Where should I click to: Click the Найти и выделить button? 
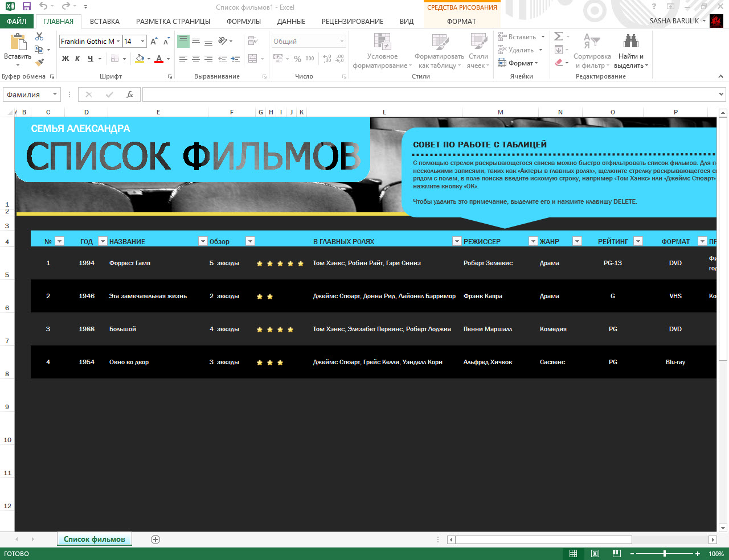pyautogui.click(x=631, y=51)
